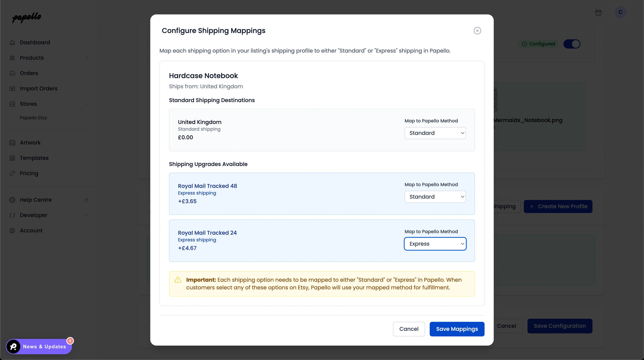Viewport: 644px width, 360px height.
Task: Select the Papello Etsy store entry
Action: pos(34,118)
